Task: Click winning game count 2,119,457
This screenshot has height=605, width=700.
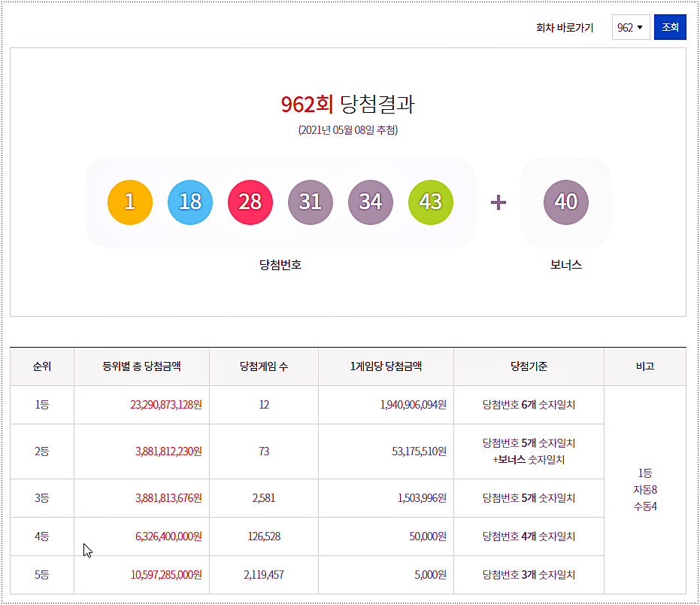Action: [x=264, y=575]
